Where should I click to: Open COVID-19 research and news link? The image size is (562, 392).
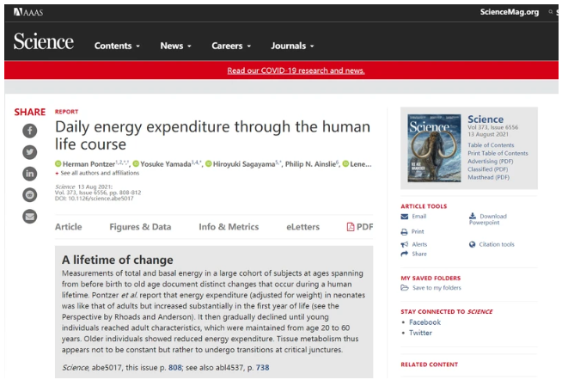click(296, 70)
